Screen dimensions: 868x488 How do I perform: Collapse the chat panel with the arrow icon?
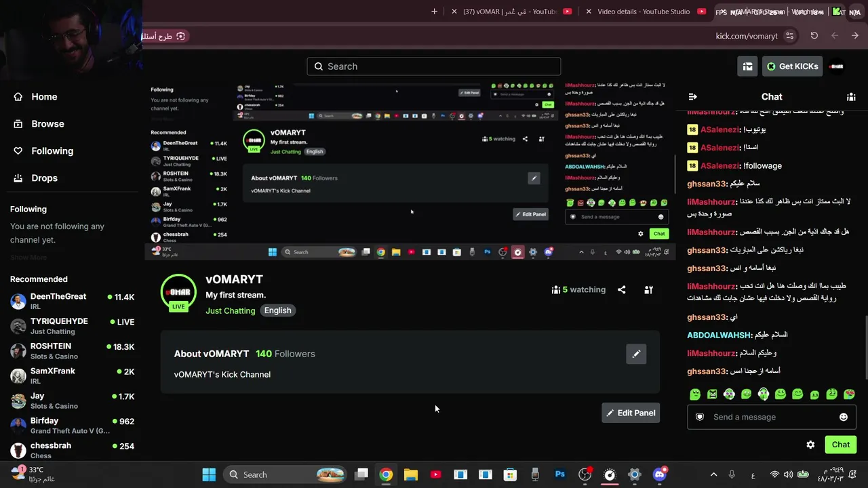coord(692,97)
